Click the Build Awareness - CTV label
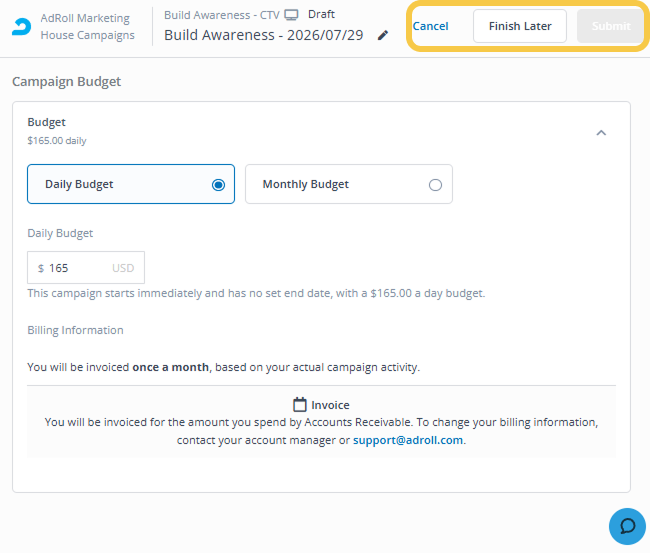 pyautogui.click(x=222, y=15)
